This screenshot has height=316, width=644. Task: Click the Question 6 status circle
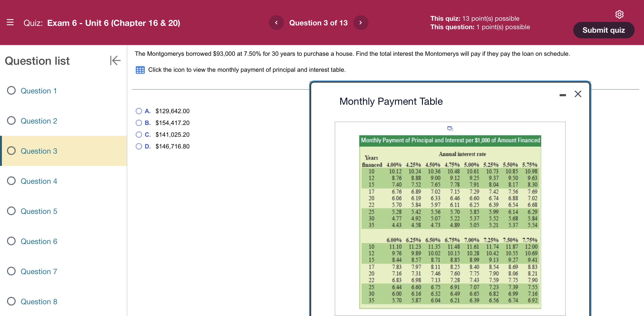pyautogui.click(x=11, y=241)
